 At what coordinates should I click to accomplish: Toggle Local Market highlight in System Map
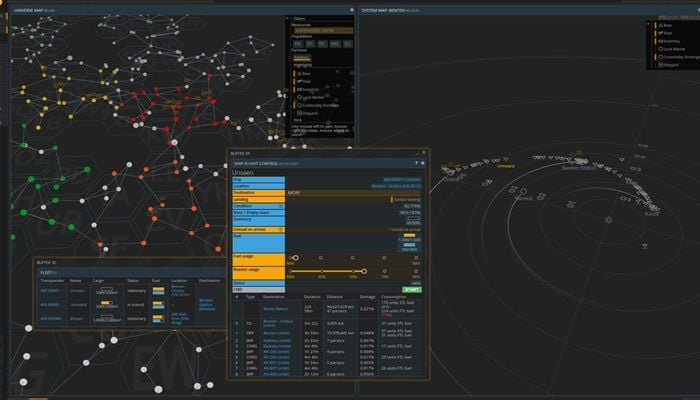point(672,49)
